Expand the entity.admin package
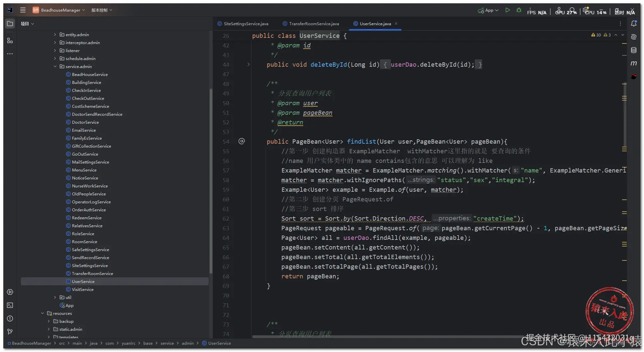Viewport: 644px width, 352px height. (55, 35)
